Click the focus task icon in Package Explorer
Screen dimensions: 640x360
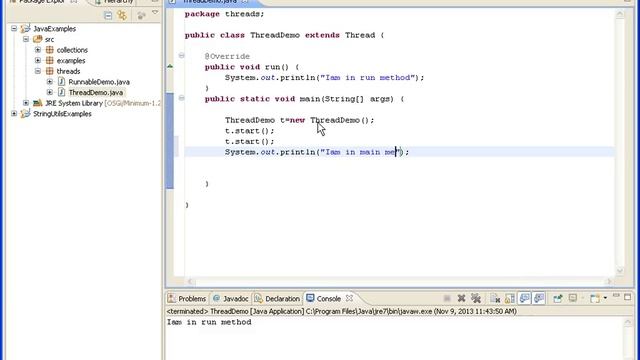(x=141, y=16)
